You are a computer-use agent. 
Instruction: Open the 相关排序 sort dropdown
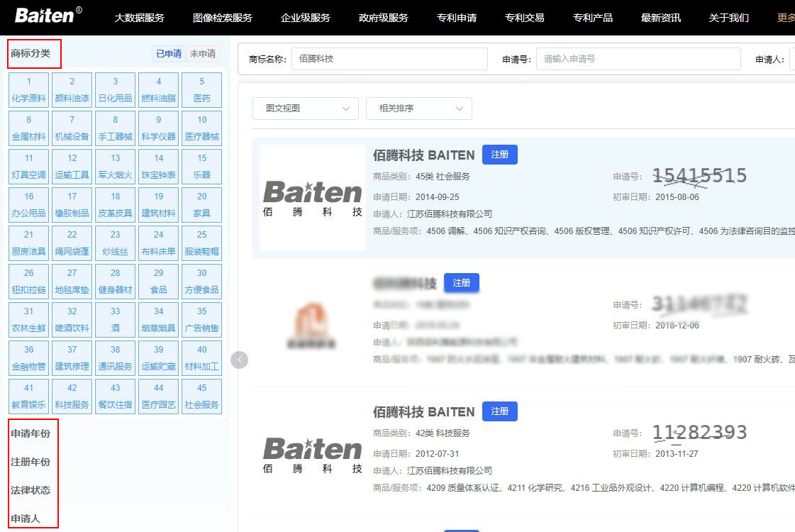(419, 109)
